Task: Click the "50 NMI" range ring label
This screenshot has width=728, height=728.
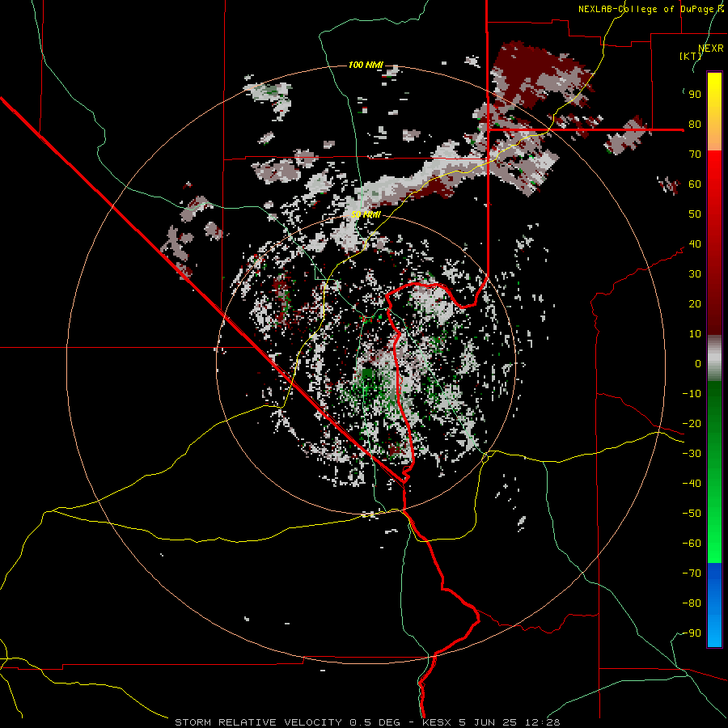Action: (x=366, y=214)
